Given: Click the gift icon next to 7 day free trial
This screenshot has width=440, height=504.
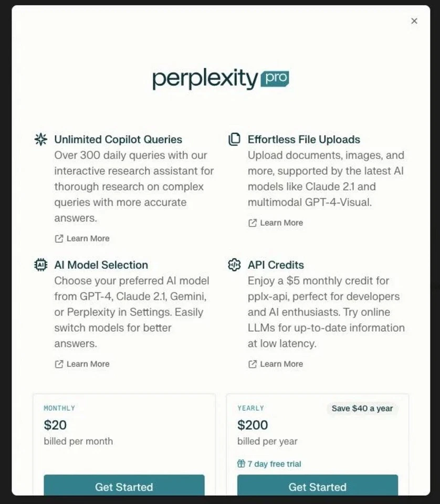Looking at the screenshot, I should click(241, 464).
